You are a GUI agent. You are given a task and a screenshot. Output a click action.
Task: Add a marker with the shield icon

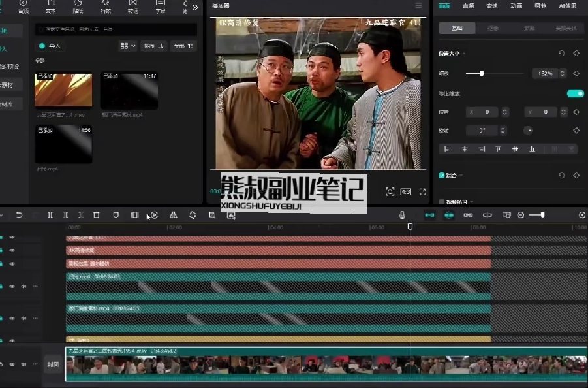click(116, 215)
